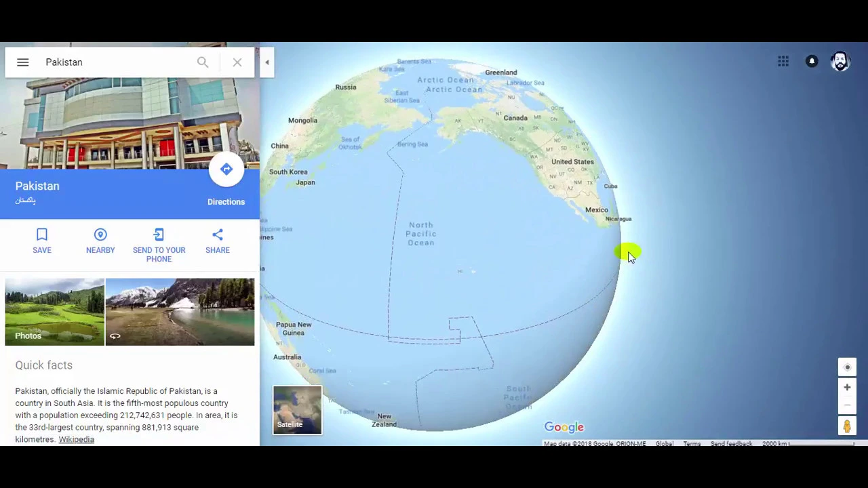
Task: Click the Nicaragua map label
Action: tap(618, 219)
